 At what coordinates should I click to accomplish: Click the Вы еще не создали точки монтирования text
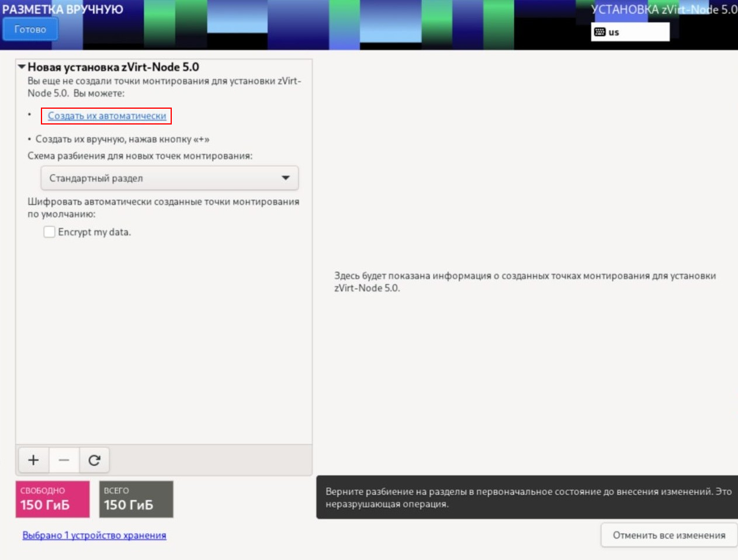click(x=164, y=87)
